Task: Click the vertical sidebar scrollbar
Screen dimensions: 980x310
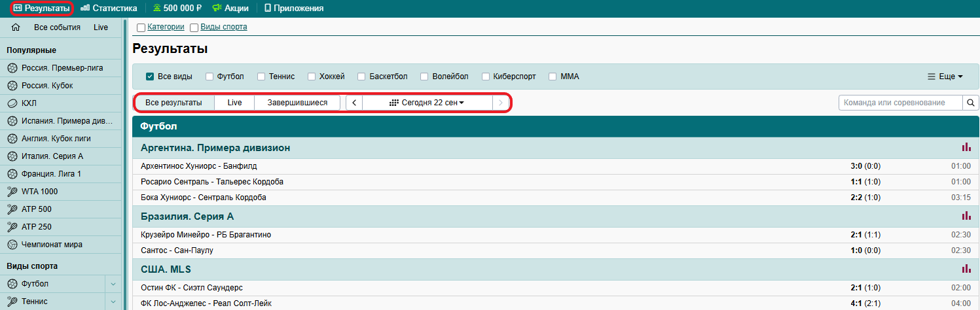Action: [124, 164]
